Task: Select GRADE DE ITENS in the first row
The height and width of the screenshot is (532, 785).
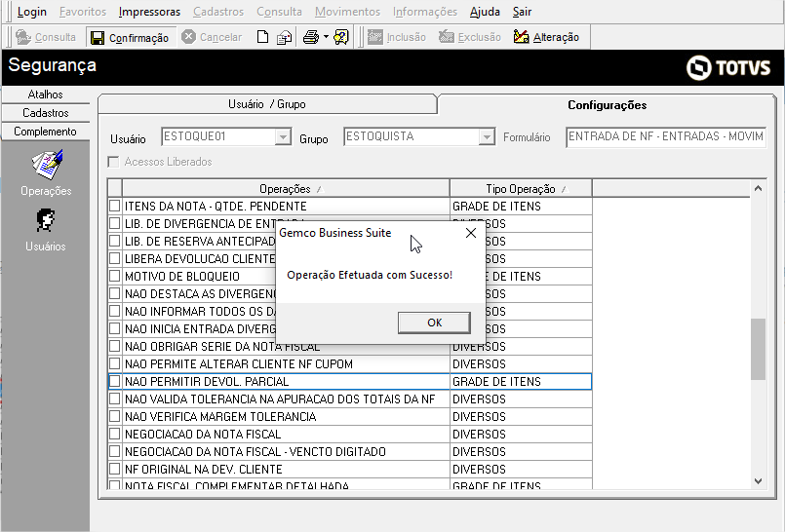Action: [x=496, y=206]
